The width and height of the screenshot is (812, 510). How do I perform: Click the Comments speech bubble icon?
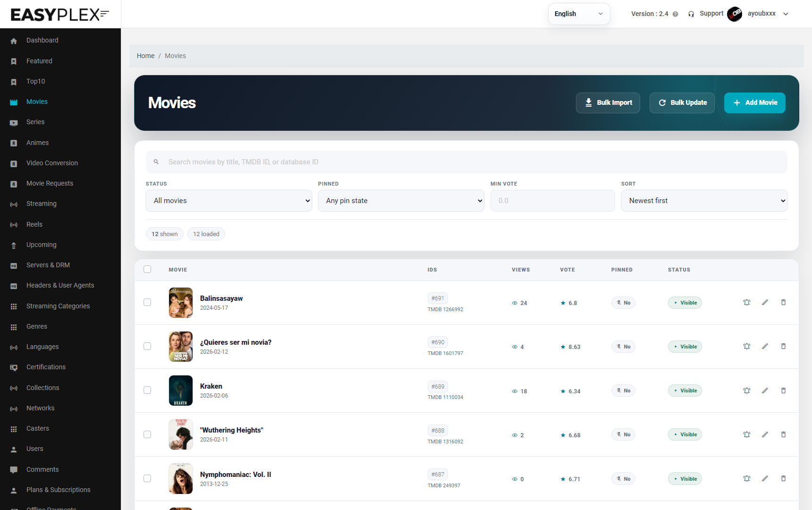14,470
